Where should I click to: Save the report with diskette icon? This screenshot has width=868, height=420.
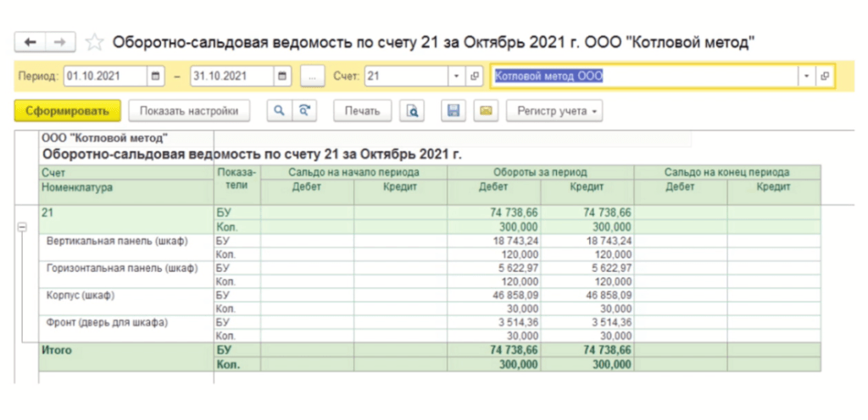453,111
